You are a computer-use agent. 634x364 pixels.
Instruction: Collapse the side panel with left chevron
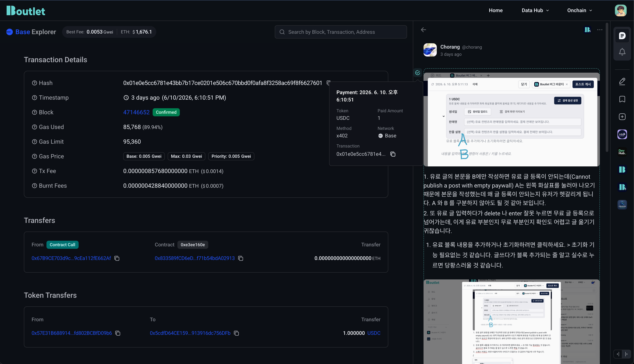pyautogui.click(x=618, y=354)
